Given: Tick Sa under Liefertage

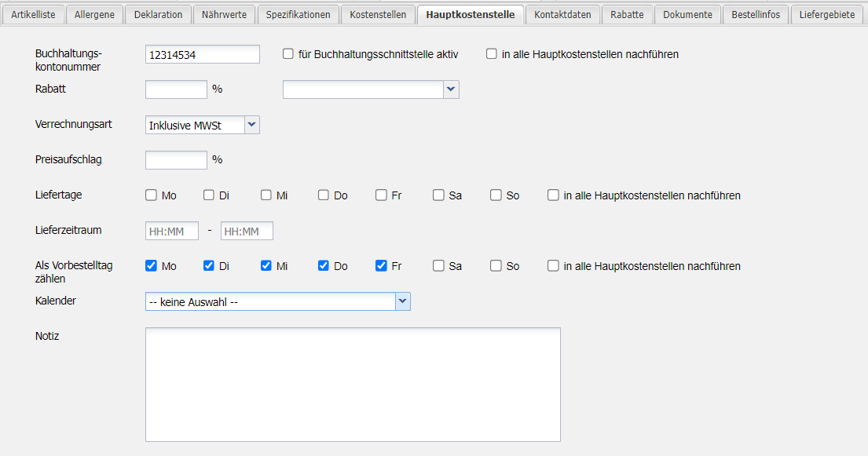Looking at the screenshot, I should click(439, 195).
